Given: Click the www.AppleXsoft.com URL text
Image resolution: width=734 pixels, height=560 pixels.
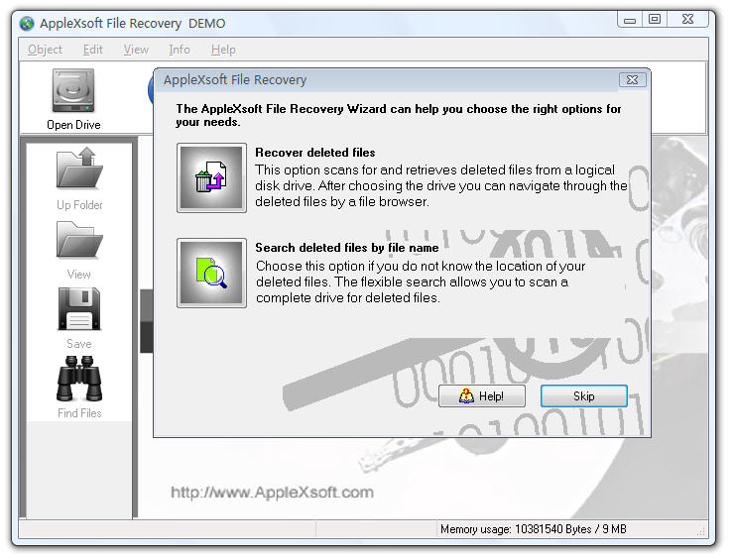Looking at the screenshot, I should [x=272, y=492].
